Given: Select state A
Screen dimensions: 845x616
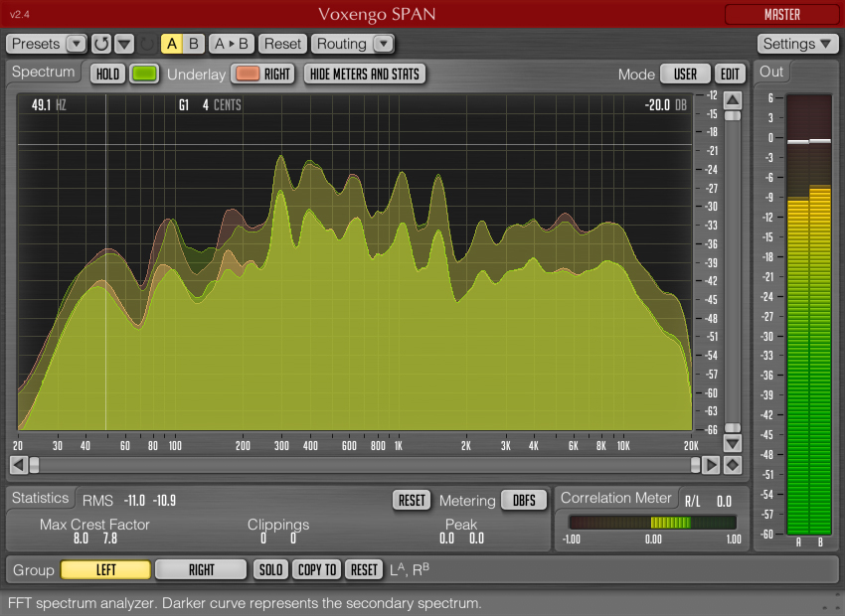Looking at the screenshot, I should pyautogui.click(x=172, y=44).
